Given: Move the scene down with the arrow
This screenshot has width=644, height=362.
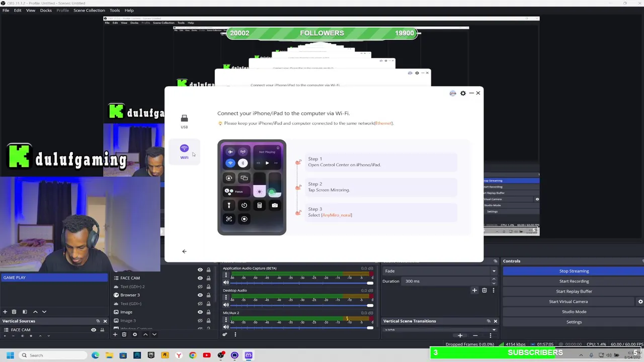Looking at the screenshot, I should click(x=44, y=312).
